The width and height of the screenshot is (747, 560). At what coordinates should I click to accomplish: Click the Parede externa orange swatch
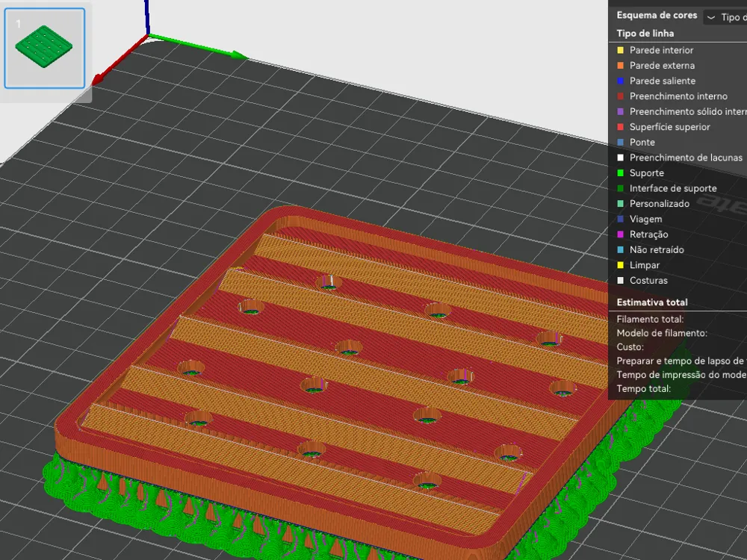[x=620, y=65]
